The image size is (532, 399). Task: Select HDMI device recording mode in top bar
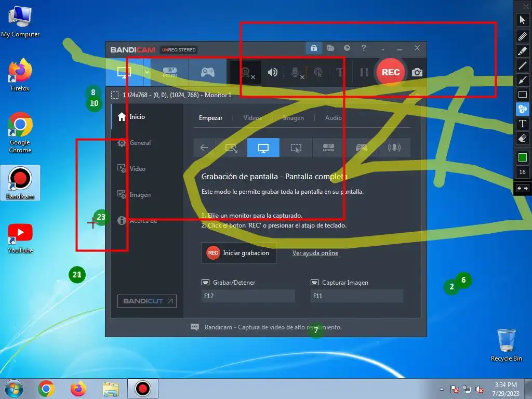pyautogui.click(x=170, y=72)
